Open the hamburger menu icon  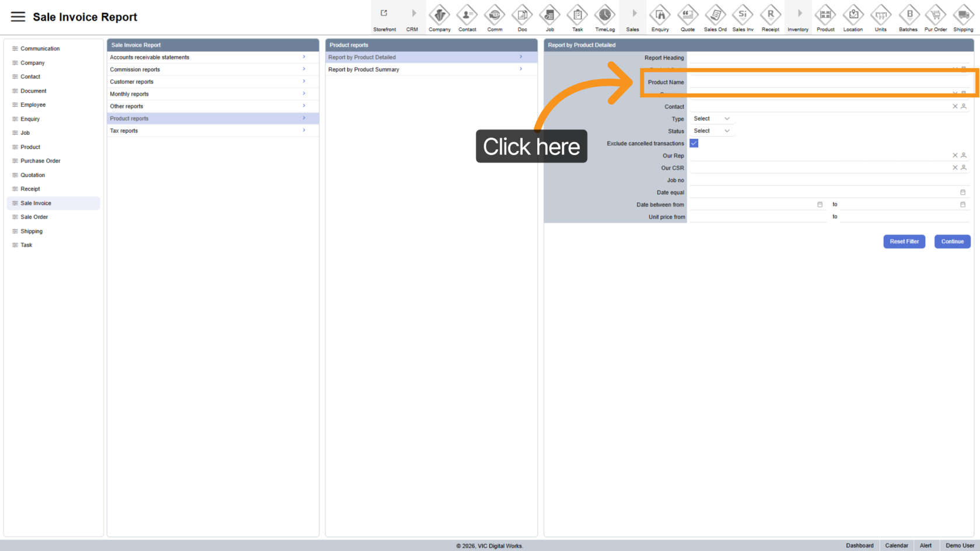tap(18, 17)
